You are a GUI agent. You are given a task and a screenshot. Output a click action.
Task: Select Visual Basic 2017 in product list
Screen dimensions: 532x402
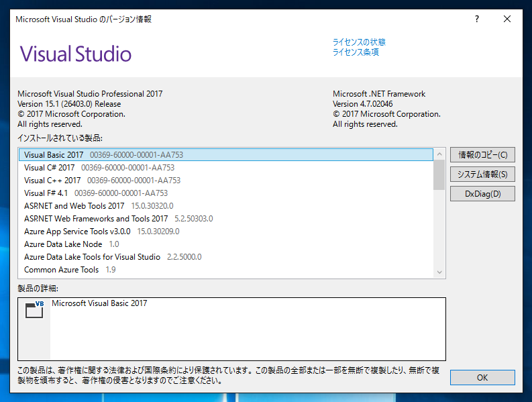[226, 155]
